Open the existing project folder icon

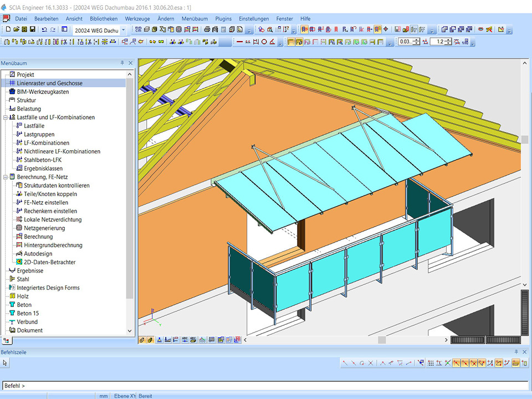16,29
